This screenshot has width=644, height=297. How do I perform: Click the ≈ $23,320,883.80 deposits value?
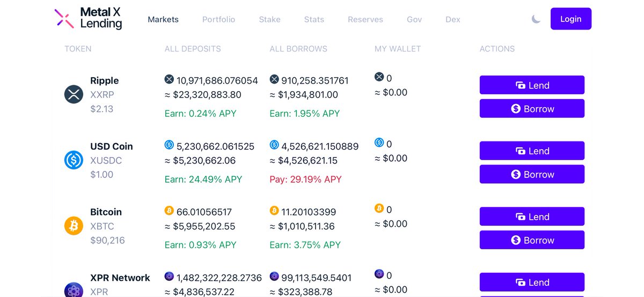click(203, 95)
